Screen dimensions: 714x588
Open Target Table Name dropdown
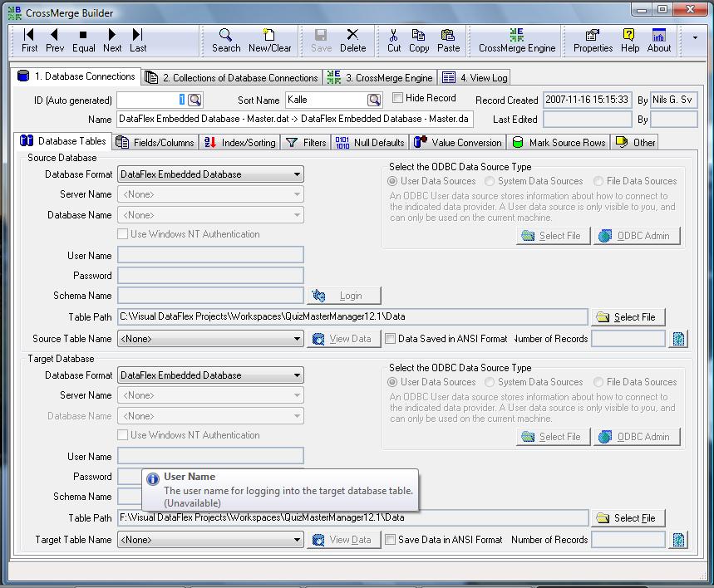pos(210,539)
